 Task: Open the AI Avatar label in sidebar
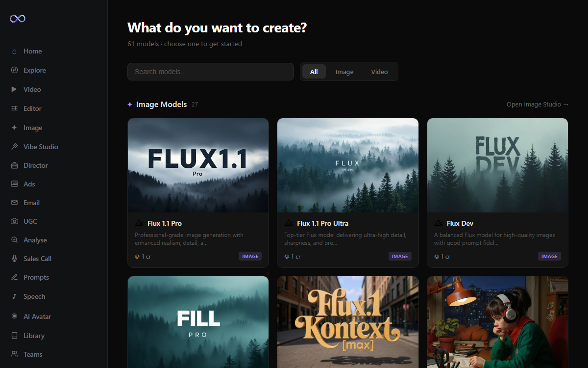click(x=37, y=316)
